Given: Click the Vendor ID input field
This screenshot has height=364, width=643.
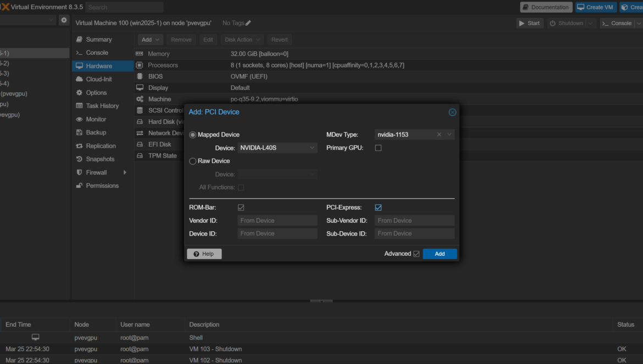Looking at the screenshot, I should [277, 221].
